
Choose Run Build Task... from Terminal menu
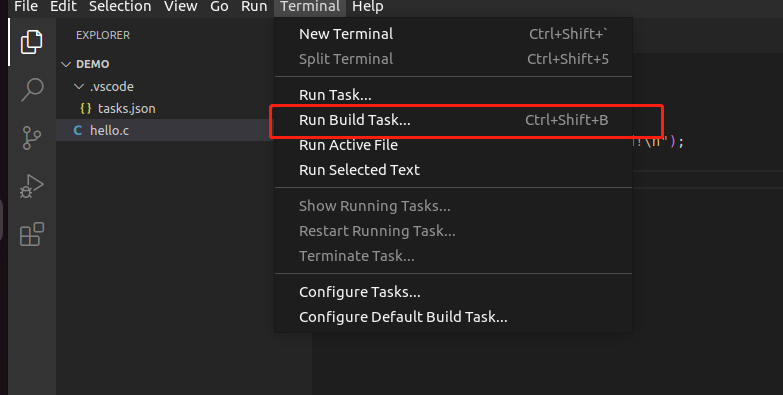[x=453, y=120]
